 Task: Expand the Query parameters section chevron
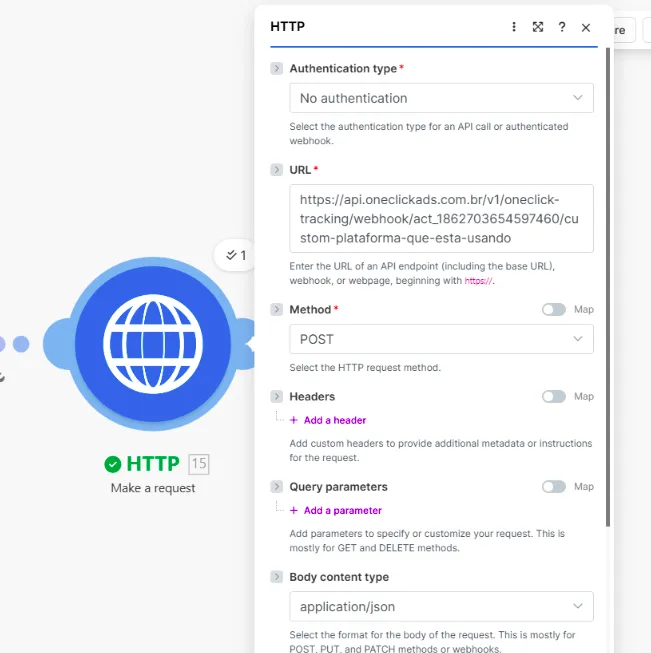click(x=277, y=486)
